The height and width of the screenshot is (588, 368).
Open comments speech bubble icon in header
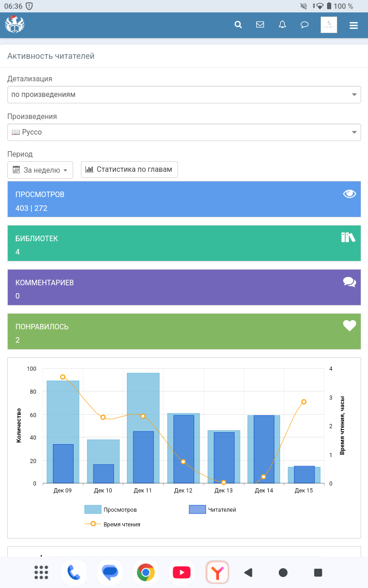[305, 25]
